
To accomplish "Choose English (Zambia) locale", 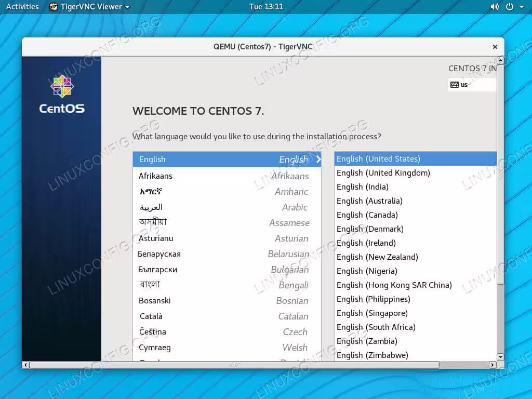I will click(415, 341).
